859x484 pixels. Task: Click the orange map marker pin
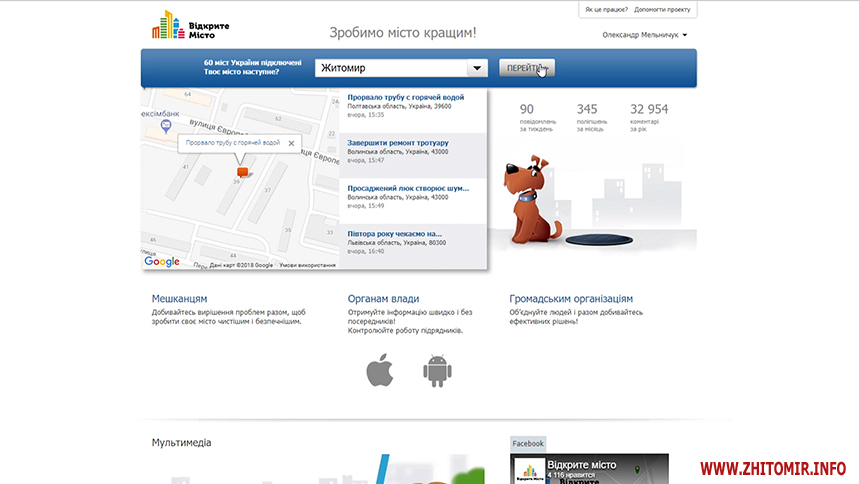tap(241, 174)
